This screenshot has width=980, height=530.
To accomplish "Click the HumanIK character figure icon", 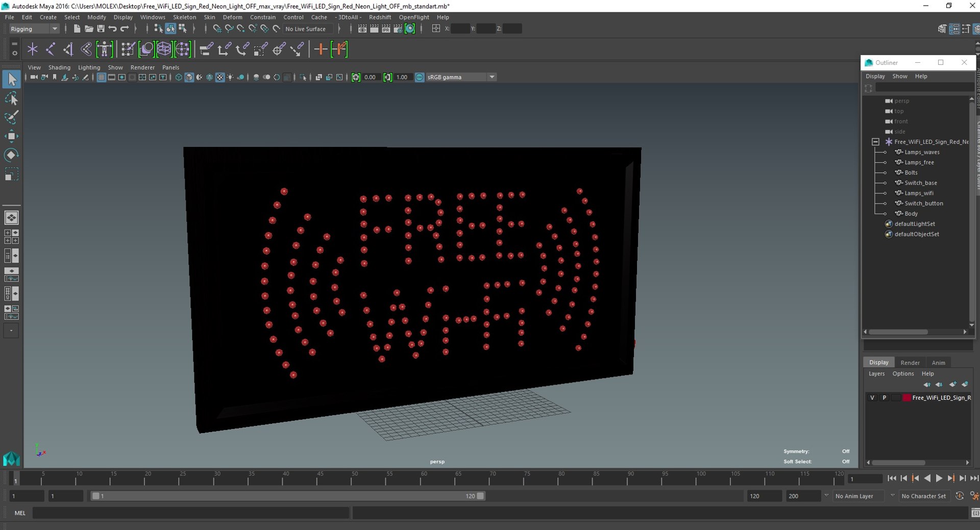I will [104, 49].
